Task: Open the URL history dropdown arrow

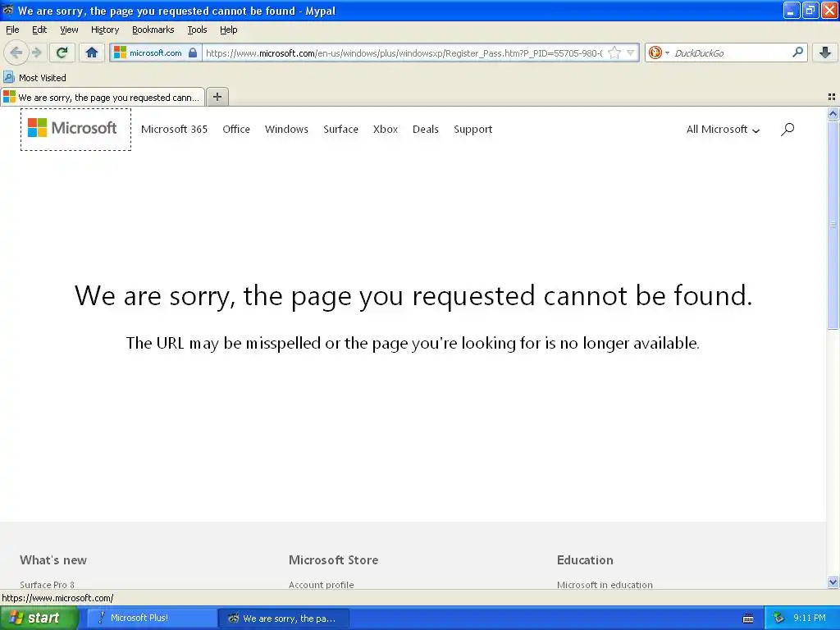Action: pos(631,52)
